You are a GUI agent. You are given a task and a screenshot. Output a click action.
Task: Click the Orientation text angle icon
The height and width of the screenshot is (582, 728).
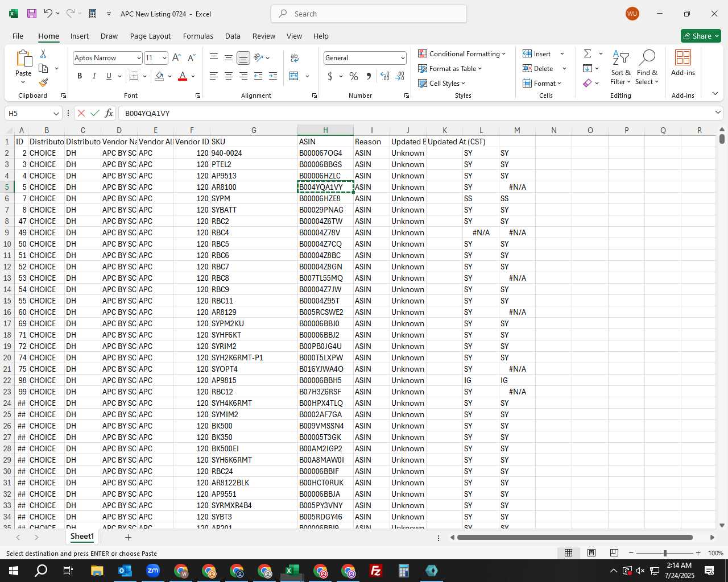coord(258,58)
